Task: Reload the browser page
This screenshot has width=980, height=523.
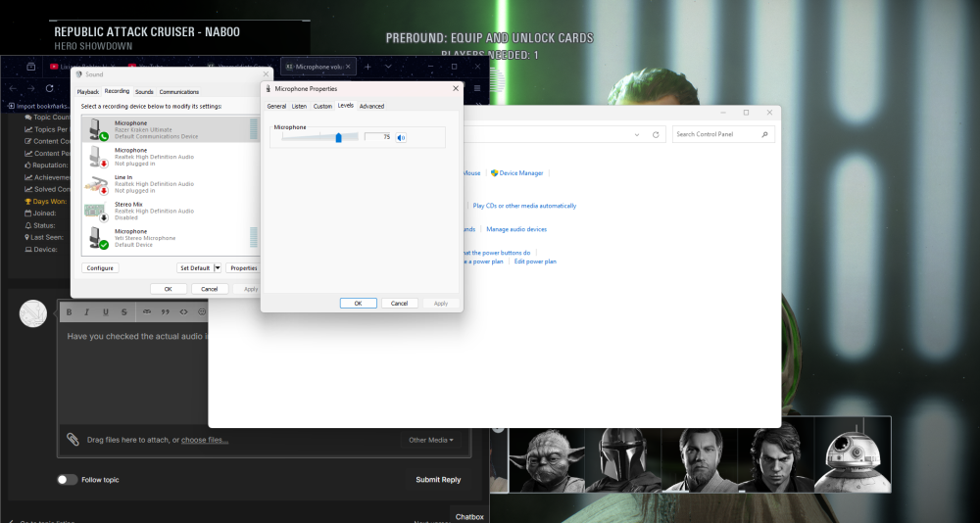Action: click(49, 88)
